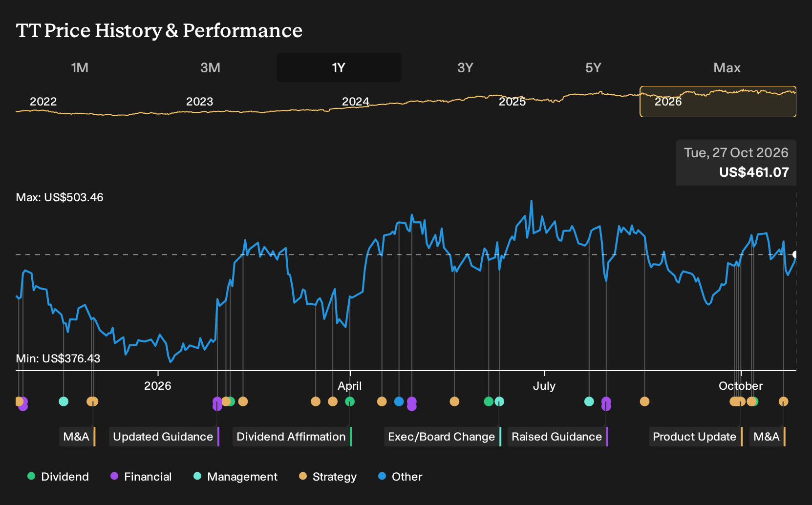This screenshot has height=505, width=812.
Task: Select the green dividend dot under April
Action: click(x=350, y=401)
